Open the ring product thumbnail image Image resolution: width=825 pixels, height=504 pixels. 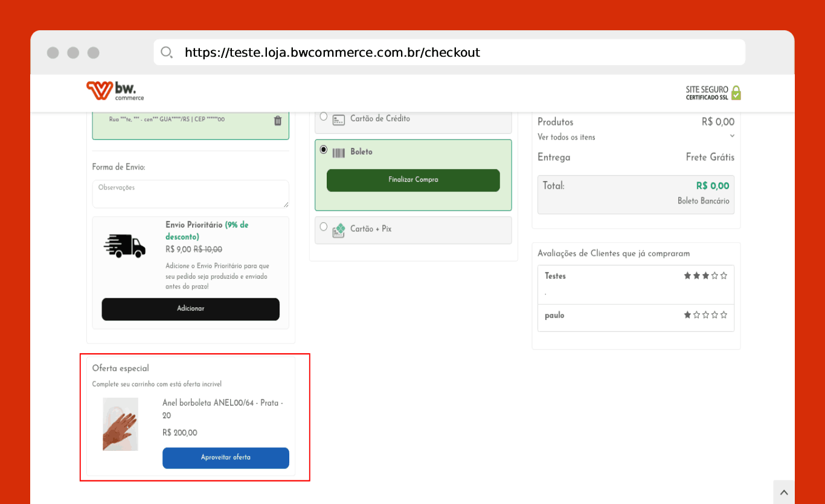pos(120,424)
